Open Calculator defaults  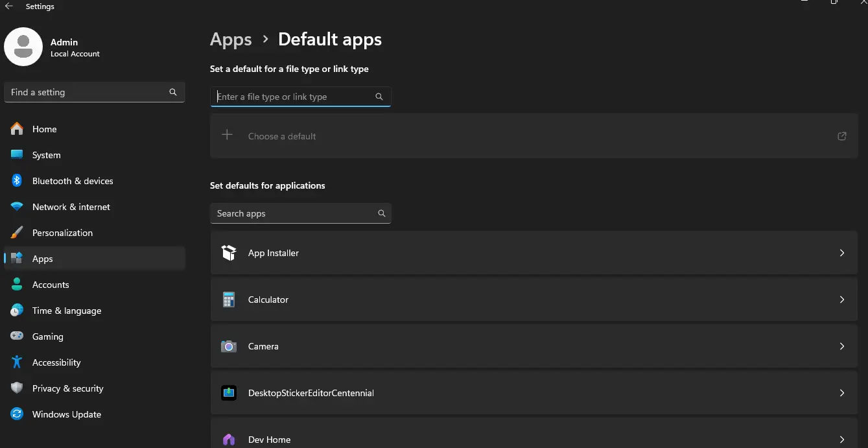tap(534, 300)
